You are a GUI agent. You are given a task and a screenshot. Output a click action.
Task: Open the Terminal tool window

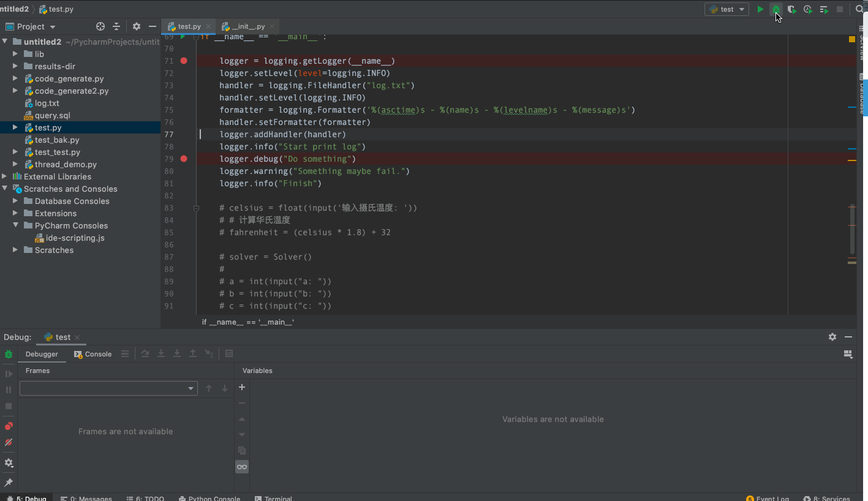(x=273, y=499)
